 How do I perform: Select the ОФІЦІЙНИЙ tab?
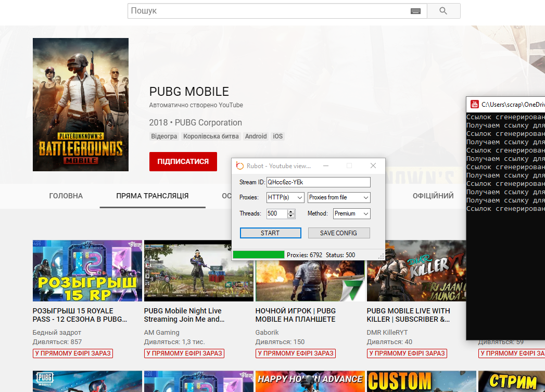[x=433, y=196]
